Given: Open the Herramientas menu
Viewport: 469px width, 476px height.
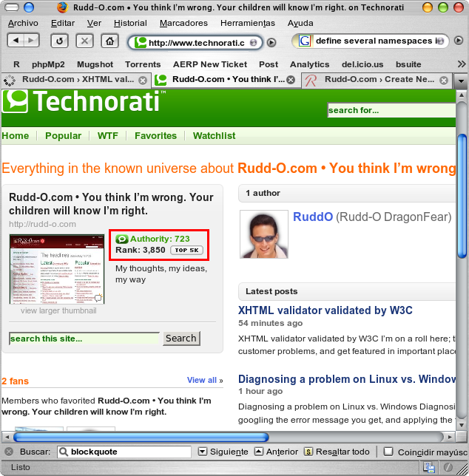Looking at the screenshot, I should 248,23.
